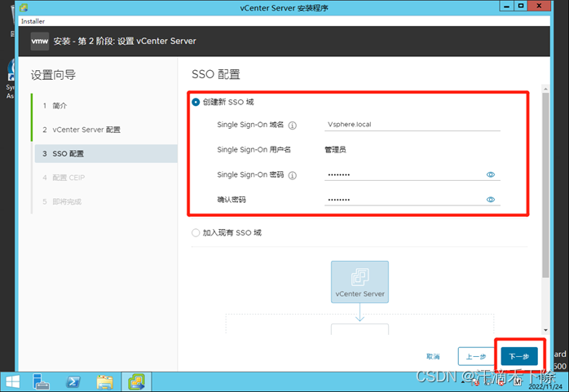Click the SSO 配置 page heading
The width and height of the screenshot is (569, 392).
(216, 75)
